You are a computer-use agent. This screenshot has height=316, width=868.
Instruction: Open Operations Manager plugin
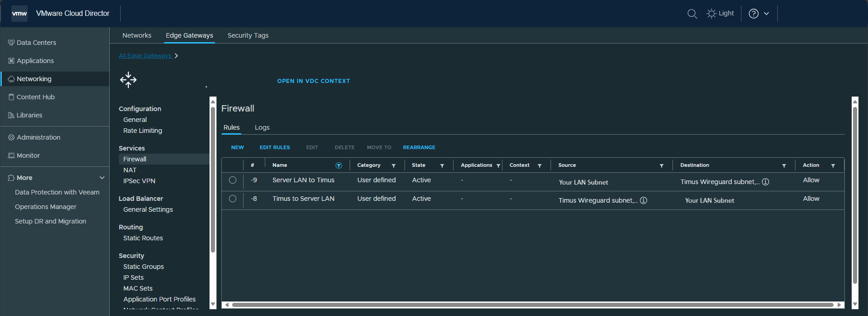[46, 207]
